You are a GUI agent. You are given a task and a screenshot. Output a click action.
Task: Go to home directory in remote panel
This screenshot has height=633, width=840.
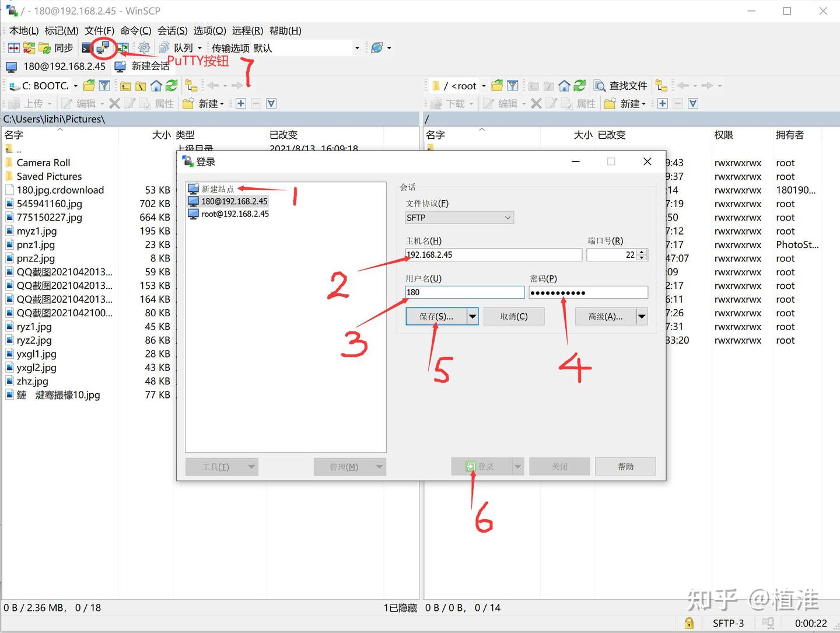tap(564, 86)
